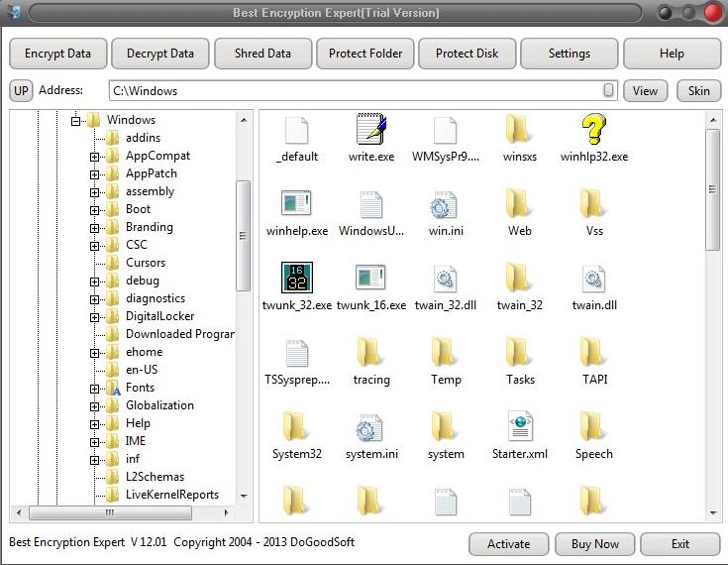Click the folder tree vertical scrollbar thumb
Screen dimensions: 728x565
(x=243, y=236)
